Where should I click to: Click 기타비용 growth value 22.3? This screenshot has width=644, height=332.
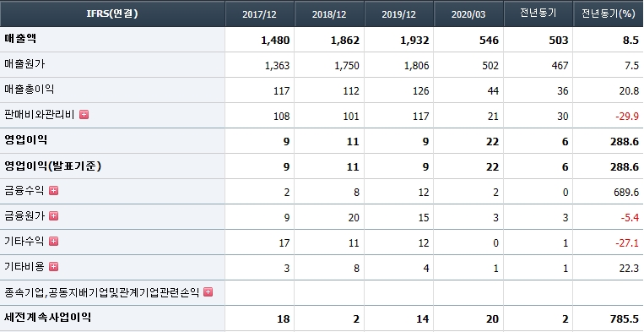[x=630, y=269]
